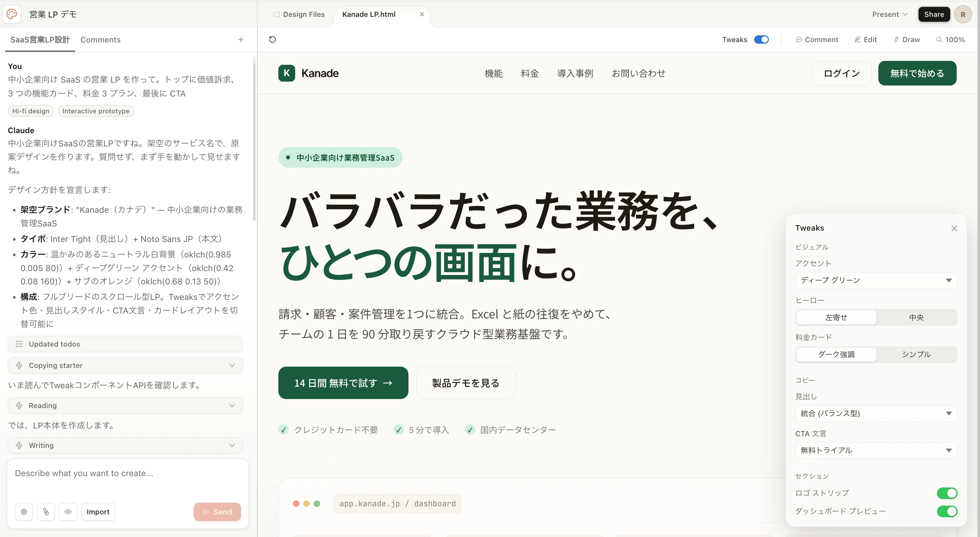Screen dimensions: 980x537
Task: Start voice input with the waveform icon
Action: [68, 511]
